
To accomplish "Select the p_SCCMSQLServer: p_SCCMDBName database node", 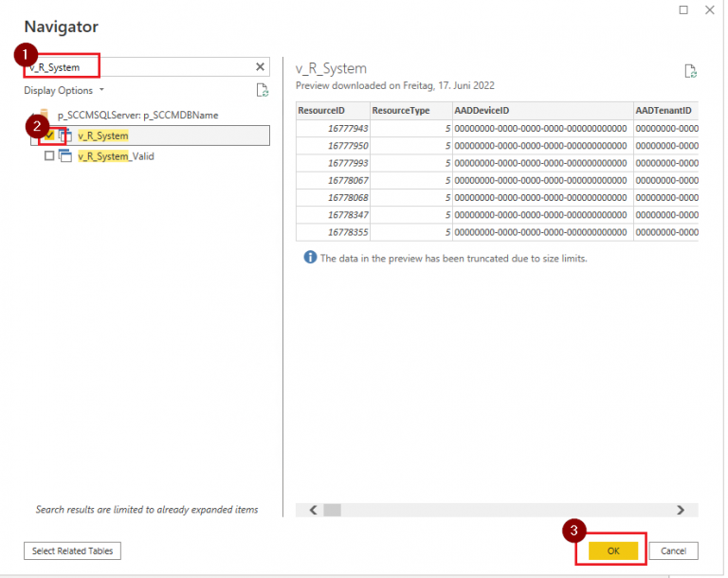I will [x=137, y=116].
